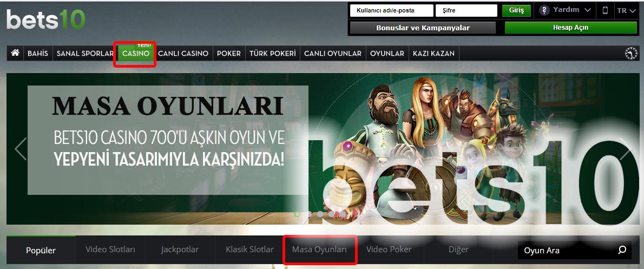Screen dimensions: 644x269
Task: Switch to Video Slotları tab
Action: click(110, 250)
